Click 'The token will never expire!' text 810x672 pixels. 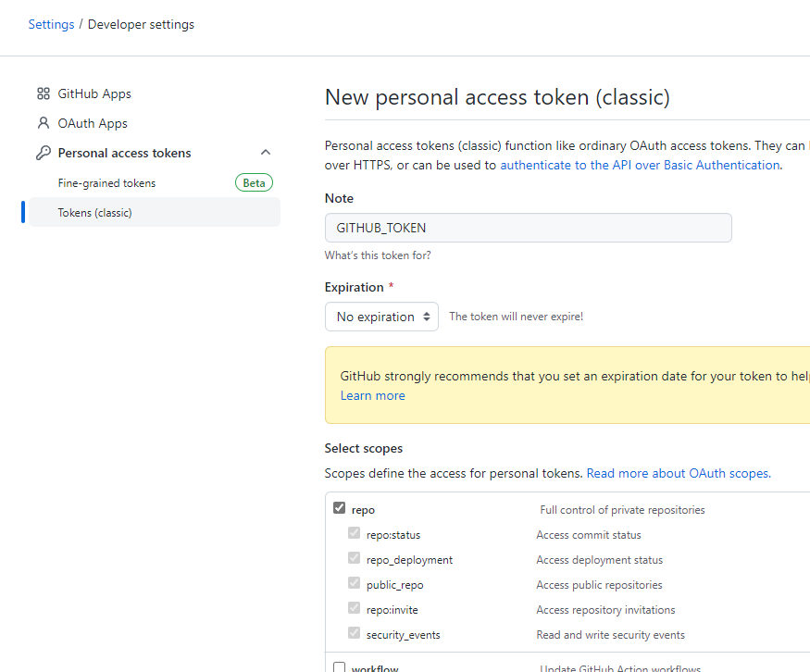click(516, 317)
